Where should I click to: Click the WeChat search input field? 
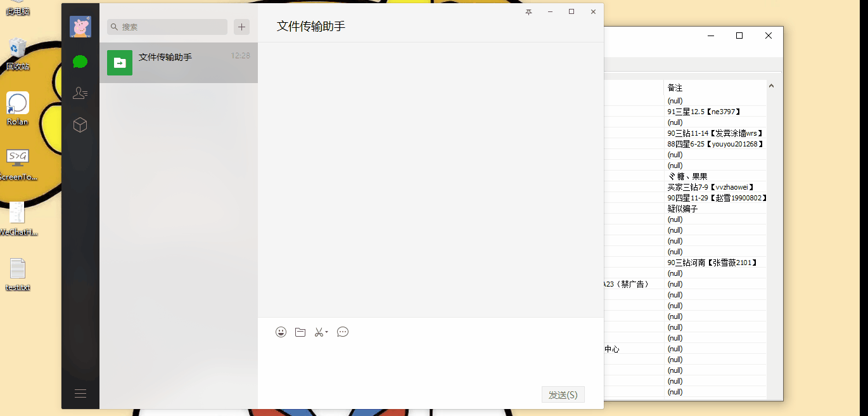coord(166,27)
